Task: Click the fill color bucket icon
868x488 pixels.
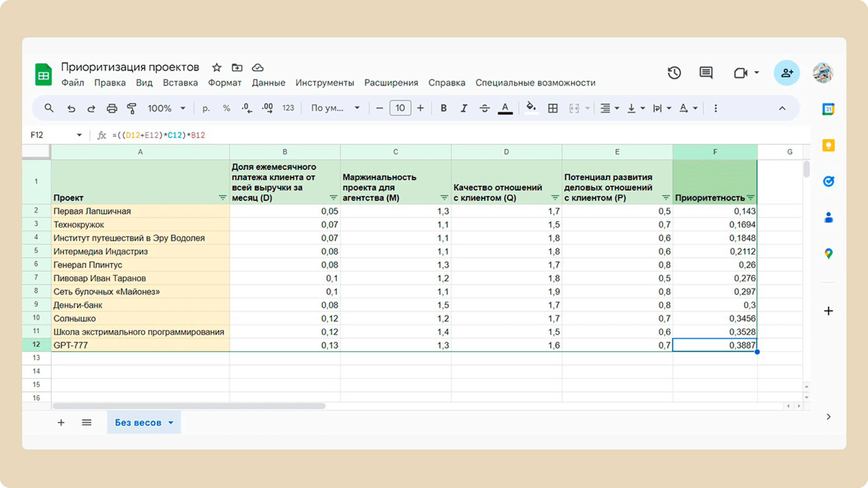Action: click(531, 108)
